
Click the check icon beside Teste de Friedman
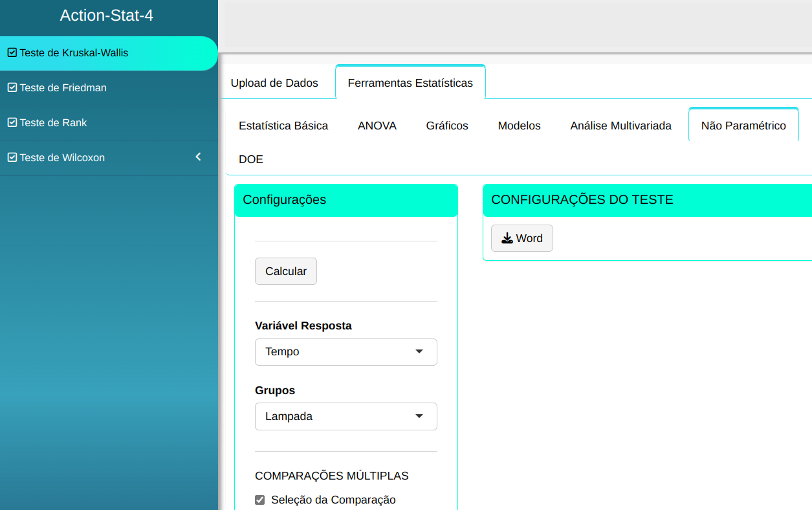click(12, 87)
